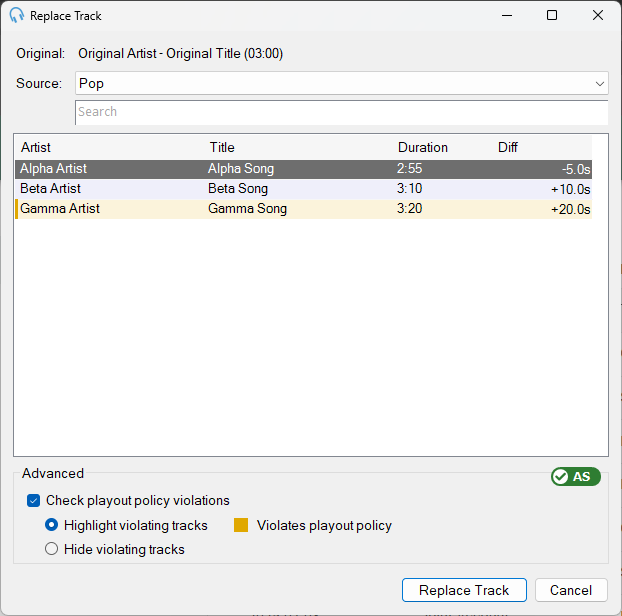Select the Alpha Artist track row
The image size is (622, 616).
303,169
